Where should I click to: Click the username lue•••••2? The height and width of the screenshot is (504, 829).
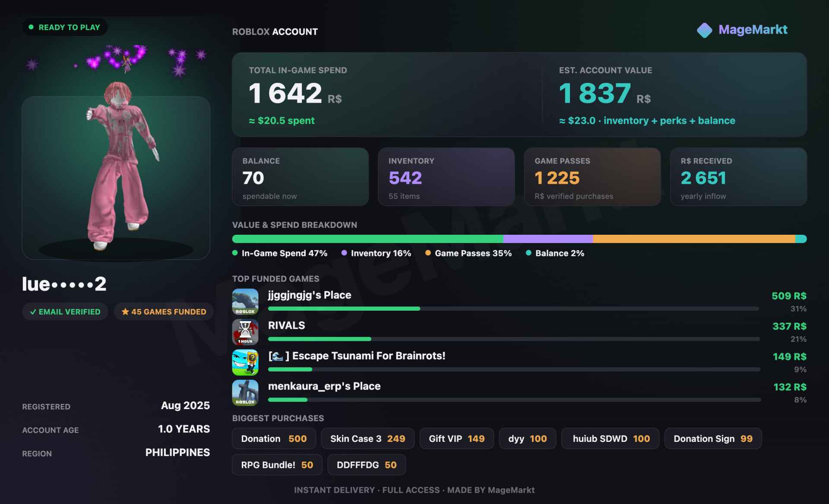coord(64,284)
